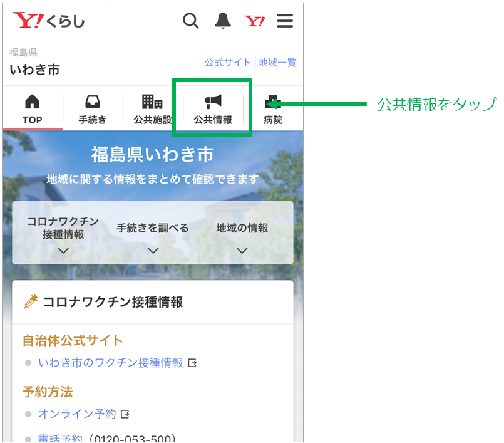Click the syringe icon by コロナワクチン接種情報

point(31,302)
